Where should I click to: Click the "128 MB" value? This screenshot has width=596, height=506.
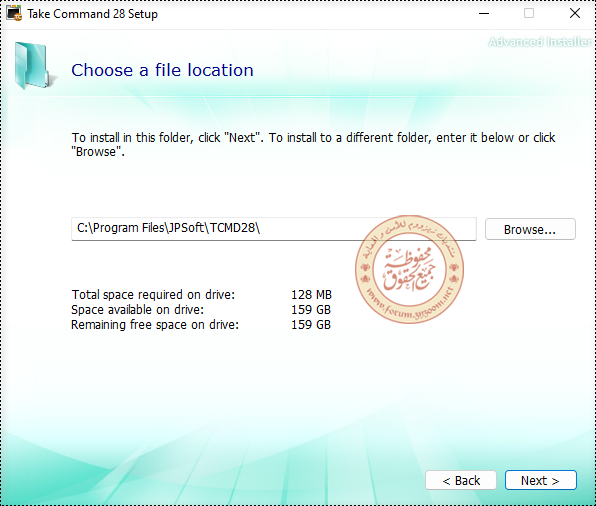tap(311, 295)
